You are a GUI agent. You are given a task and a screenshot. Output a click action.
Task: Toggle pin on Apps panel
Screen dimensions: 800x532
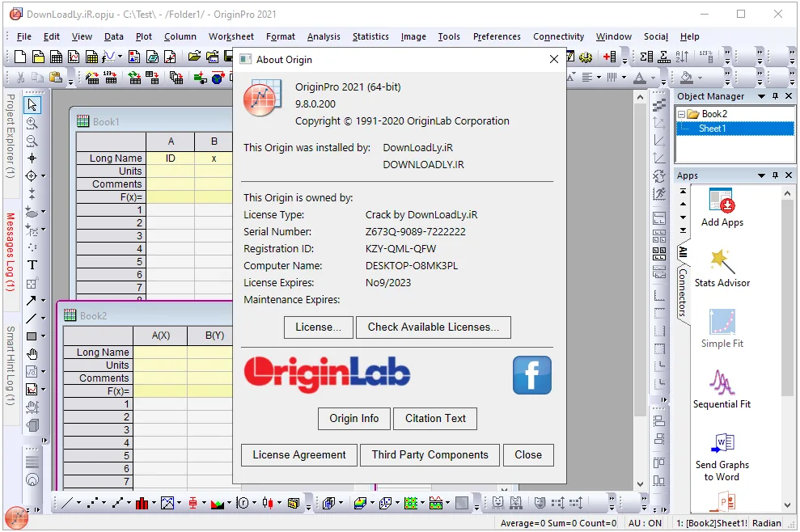point(775,175)
